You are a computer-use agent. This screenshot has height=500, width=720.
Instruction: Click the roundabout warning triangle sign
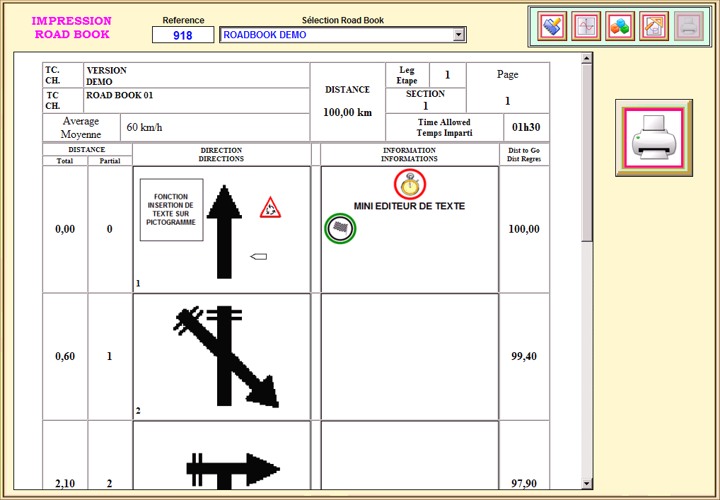pyautogui.click(x=270, y=208)
